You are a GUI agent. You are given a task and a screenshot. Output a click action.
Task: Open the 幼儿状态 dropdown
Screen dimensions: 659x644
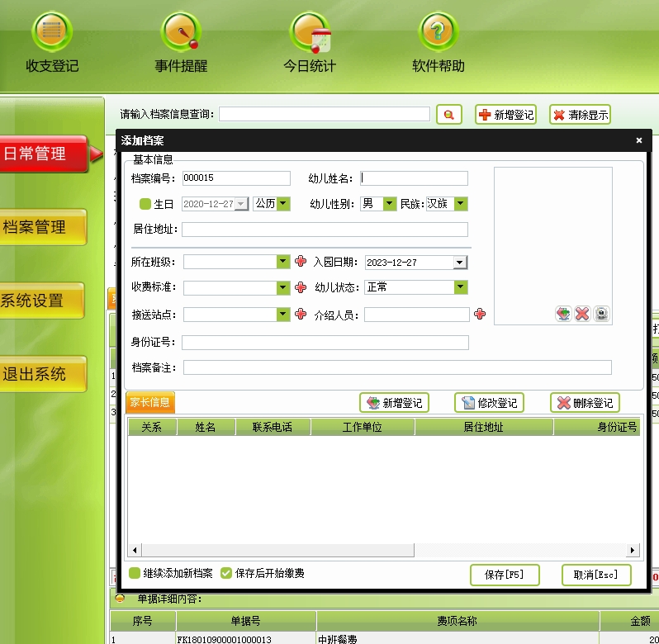coord(461,287)
